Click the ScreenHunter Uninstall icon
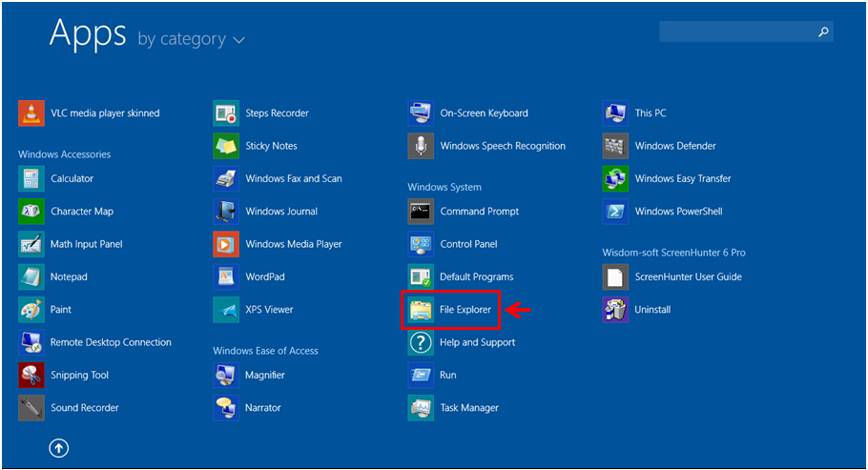Screen dimensions: 868x470 click(x=615, y=310)
